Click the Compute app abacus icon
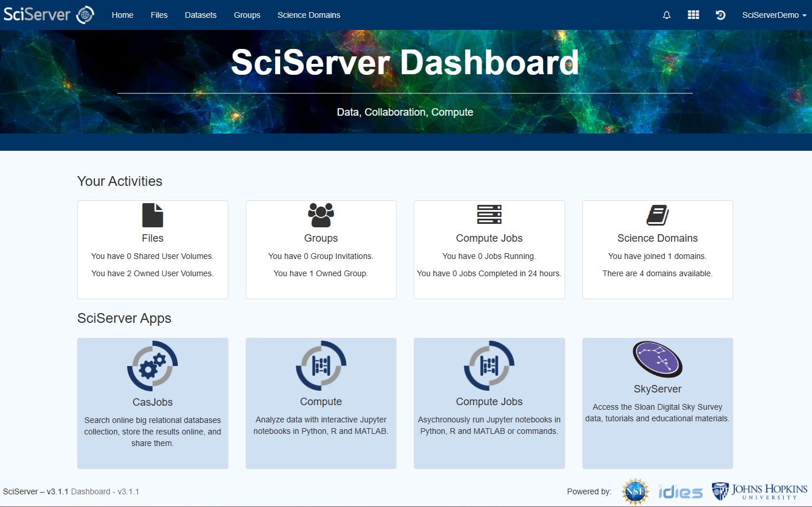Viewport: 812px width, 507px height. [x=321, y=365]
